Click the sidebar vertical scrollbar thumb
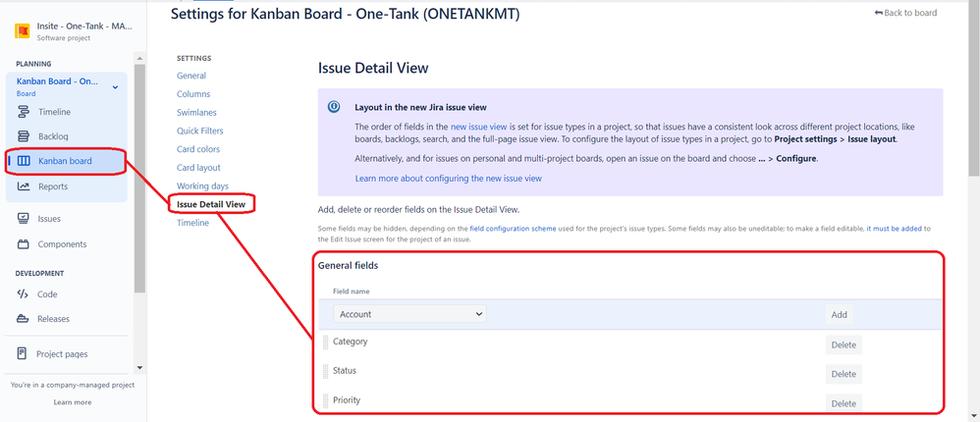This screenshot has width=980, height=422. pyautogui.click(x=139, y=178)
